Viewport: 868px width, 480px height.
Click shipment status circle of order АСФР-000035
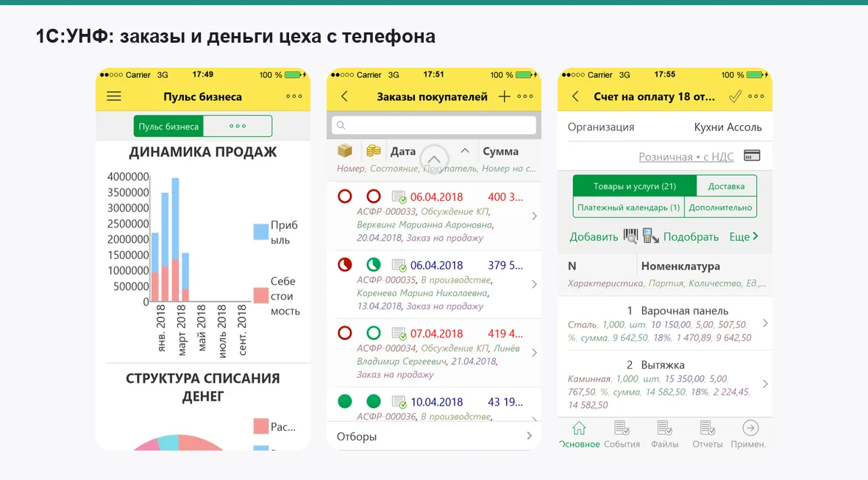[x=345, y=264]
